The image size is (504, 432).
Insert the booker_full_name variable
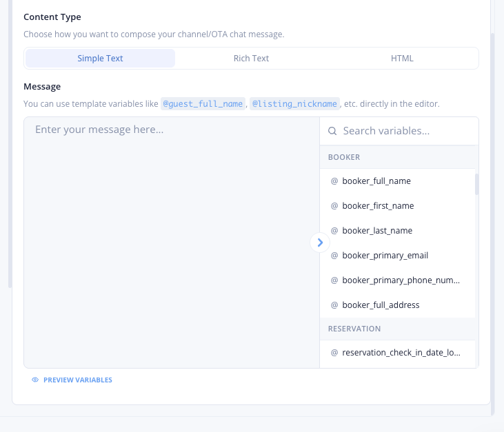[x=398, y=181]
